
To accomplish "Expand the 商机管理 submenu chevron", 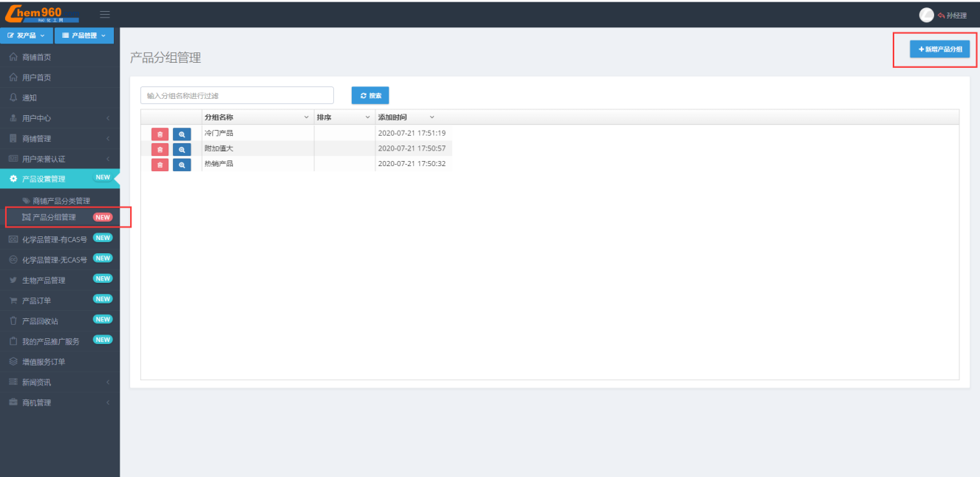I will coord(108,402).
